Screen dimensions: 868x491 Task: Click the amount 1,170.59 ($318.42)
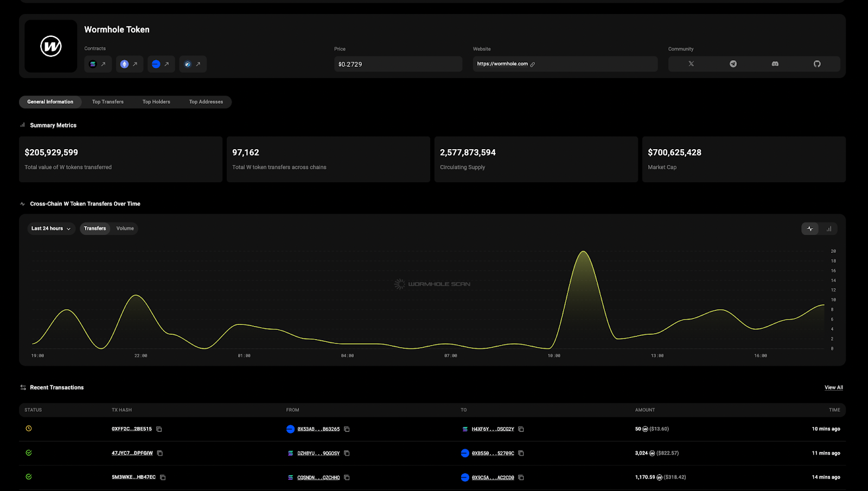(x=660, y=477)
